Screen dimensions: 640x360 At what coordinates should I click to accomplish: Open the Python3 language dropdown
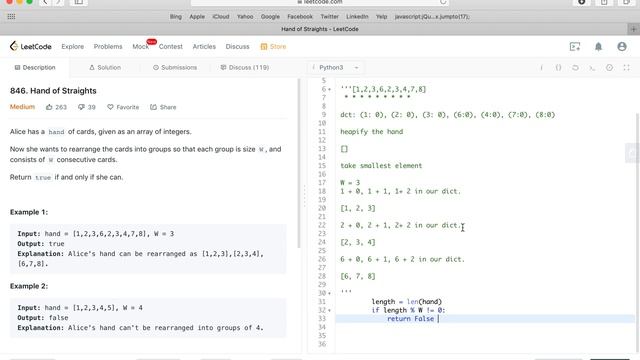[336, 67]
